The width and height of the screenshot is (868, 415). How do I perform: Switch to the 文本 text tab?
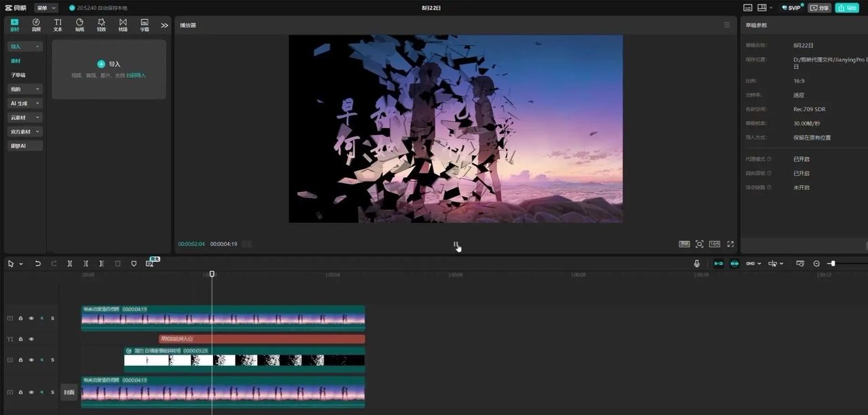tap(58, 25)
